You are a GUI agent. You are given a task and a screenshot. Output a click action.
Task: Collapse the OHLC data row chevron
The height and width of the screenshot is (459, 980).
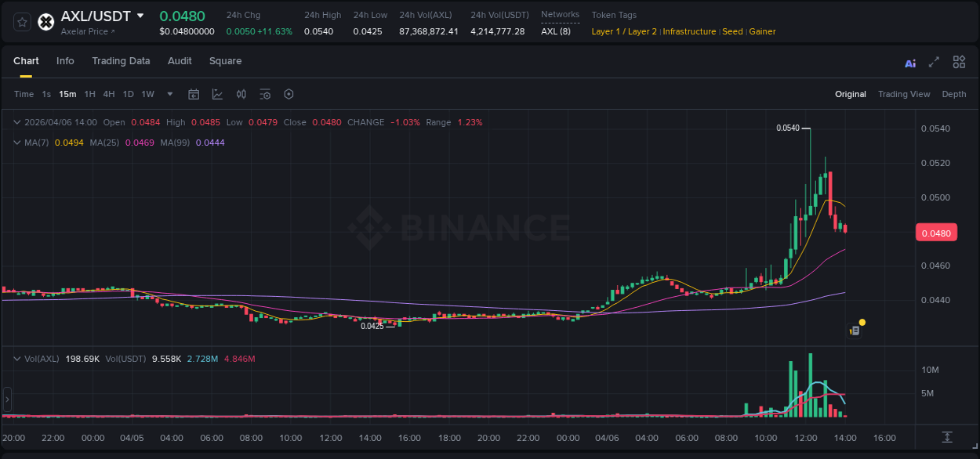click(x=18, y=122)
